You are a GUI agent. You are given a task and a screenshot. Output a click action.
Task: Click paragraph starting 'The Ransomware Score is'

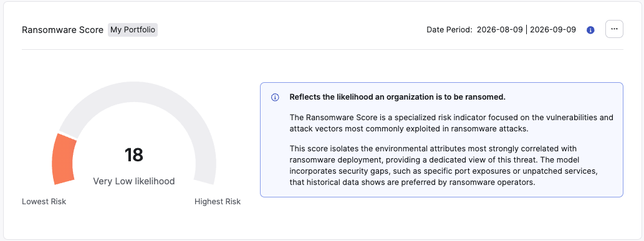point(451,123)
